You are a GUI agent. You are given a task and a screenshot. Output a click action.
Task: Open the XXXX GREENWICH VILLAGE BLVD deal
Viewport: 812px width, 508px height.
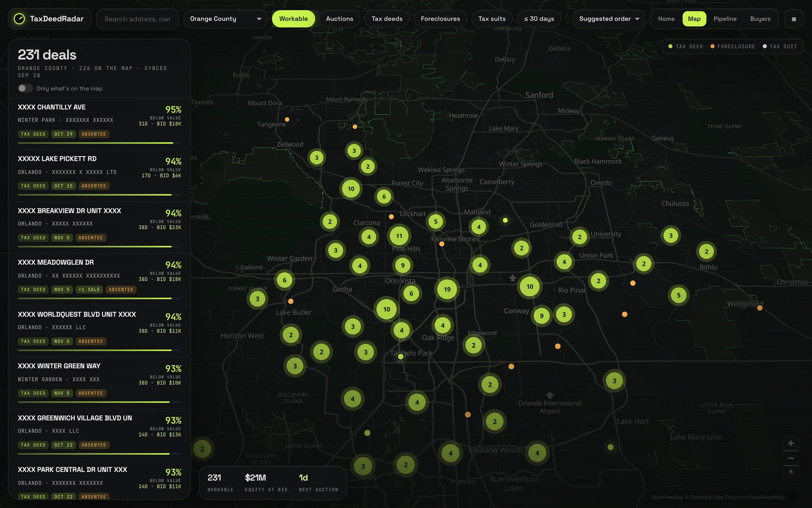[99, 434]
